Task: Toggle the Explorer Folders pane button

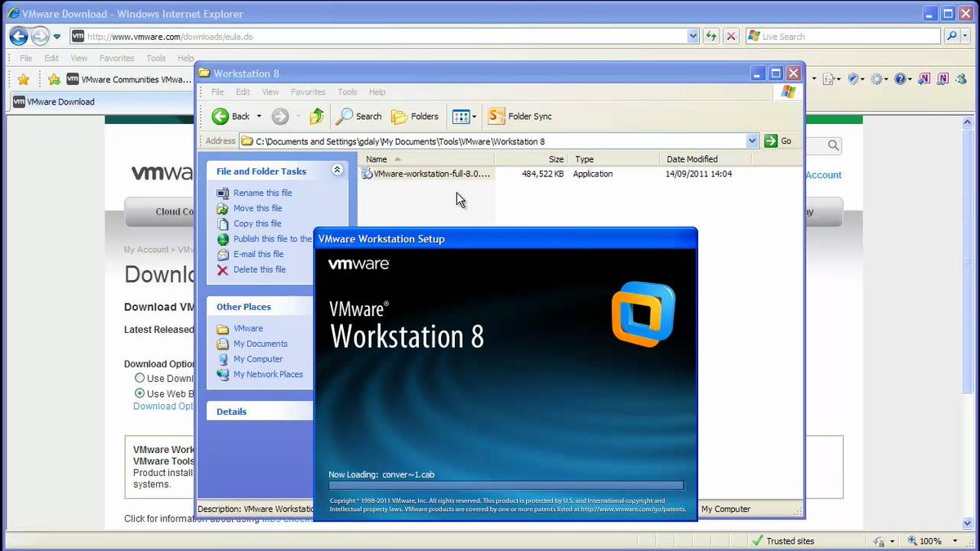Action: pyautogui.click(x=415, y=117)
